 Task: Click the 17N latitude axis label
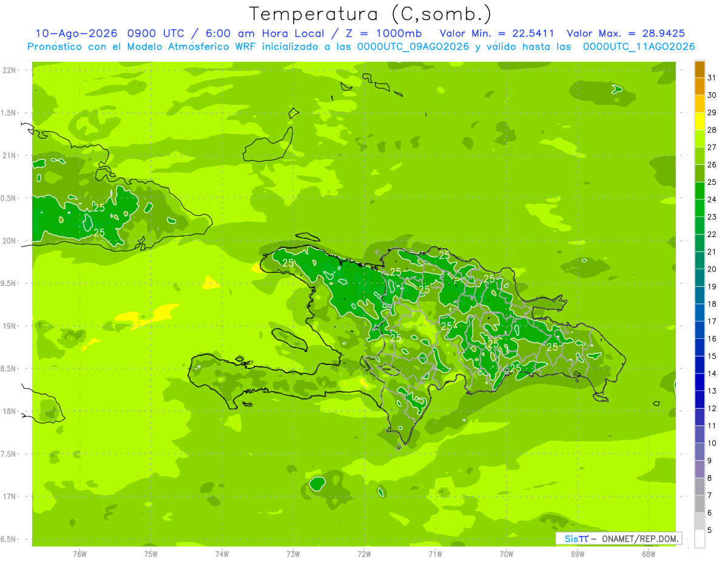click(10, 497)
